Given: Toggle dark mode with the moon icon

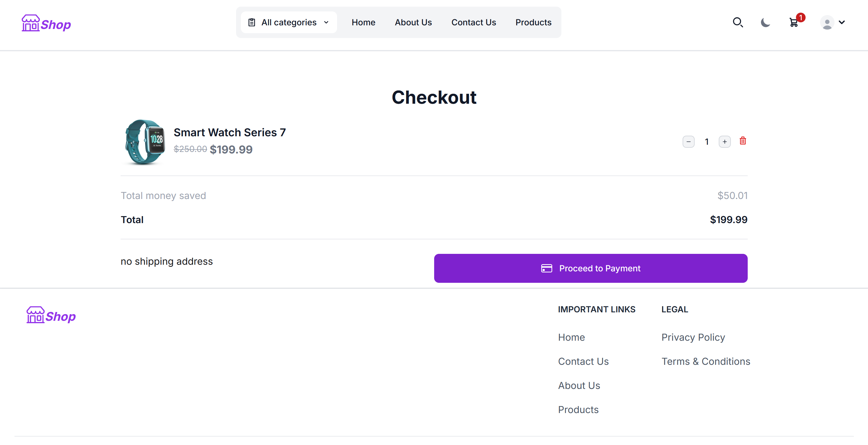Looking at the screenshot, I should coord(765,22).
